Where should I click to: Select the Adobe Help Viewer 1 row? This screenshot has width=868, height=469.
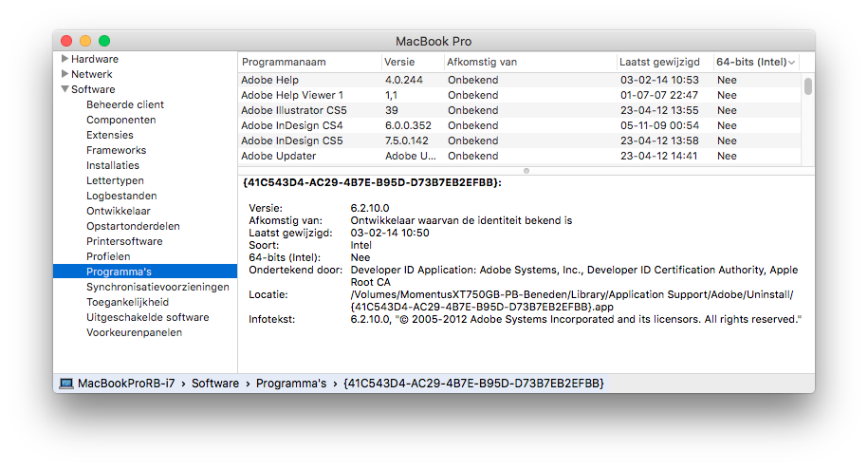click(519, 95)
